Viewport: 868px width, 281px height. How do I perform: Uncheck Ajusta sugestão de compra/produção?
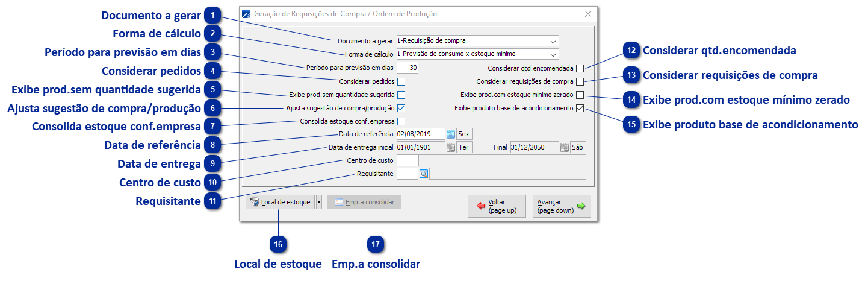click(x=401, y=109)
